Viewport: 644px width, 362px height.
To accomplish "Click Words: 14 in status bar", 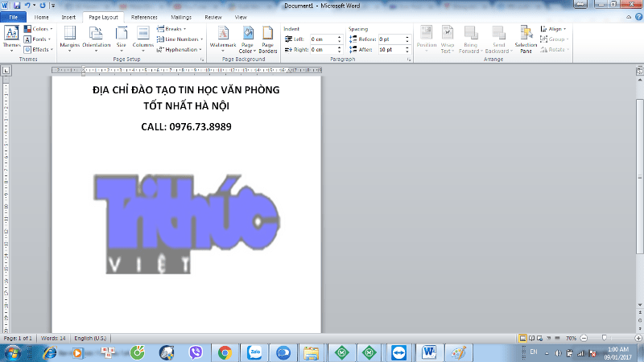I will [53, 338].
